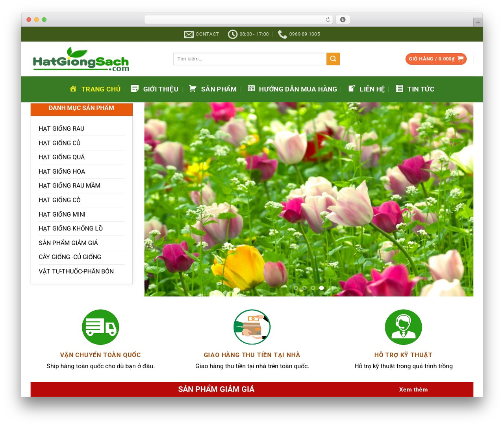Open a new browser tab with plus
Image resolution: width=504 pixels, height=427 pixels.
[478, 22]
